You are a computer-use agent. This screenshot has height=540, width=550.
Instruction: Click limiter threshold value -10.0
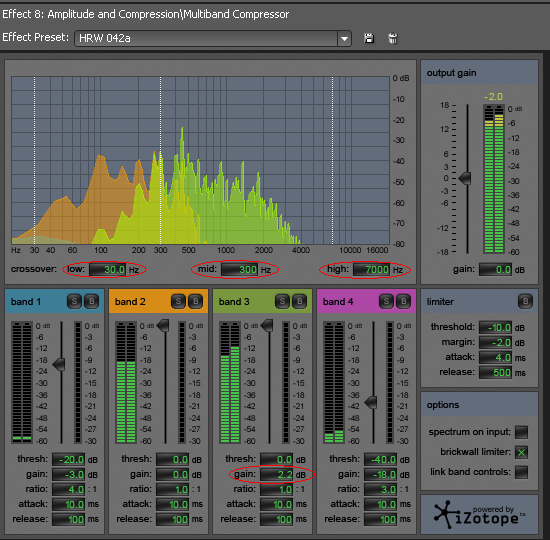[x=495, y=327]
